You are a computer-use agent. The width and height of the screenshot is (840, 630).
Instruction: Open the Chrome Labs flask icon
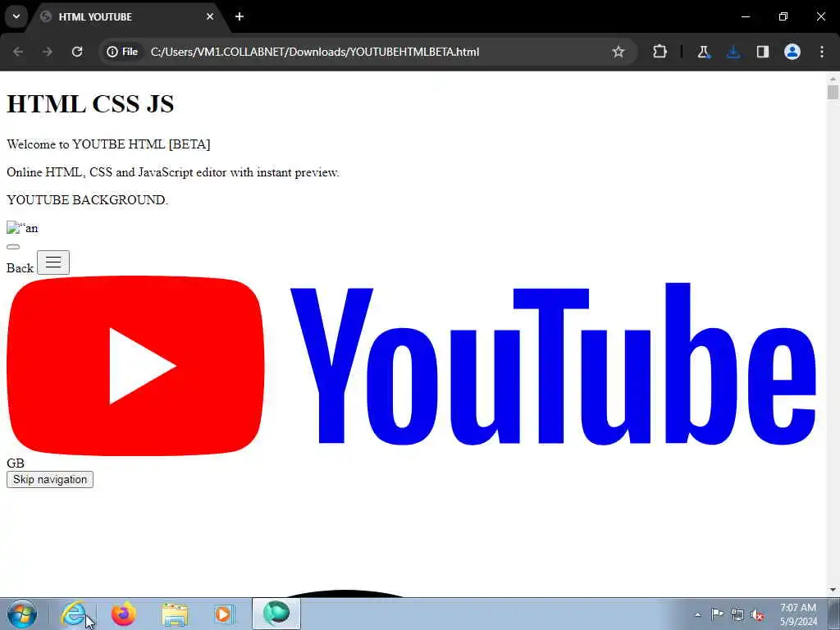click(x=703, y=52)
